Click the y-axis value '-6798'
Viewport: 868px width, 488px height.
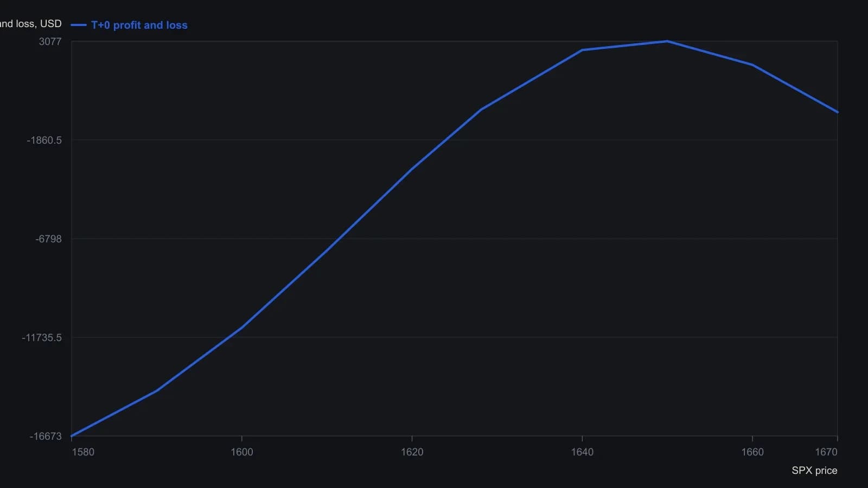point(48,239)
